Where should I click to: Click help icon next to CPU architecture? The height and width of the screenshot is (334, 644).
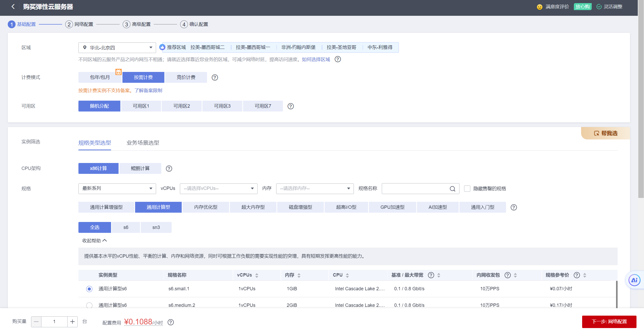tap(169, 169)
